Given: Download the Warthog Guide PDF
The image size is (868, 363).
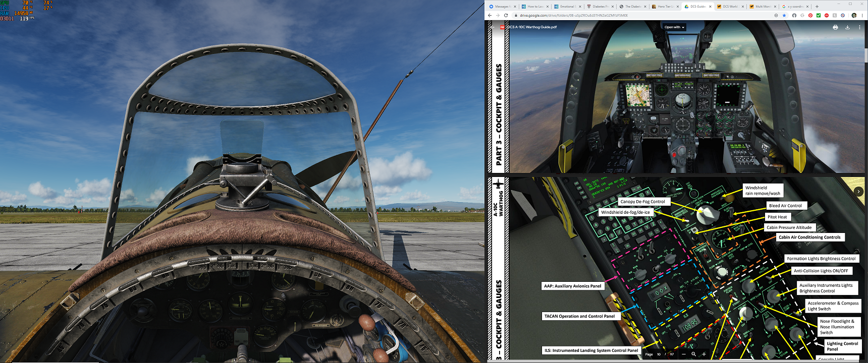Looking at the screenshot, I should pyautogui.click(x=847, y=27).
